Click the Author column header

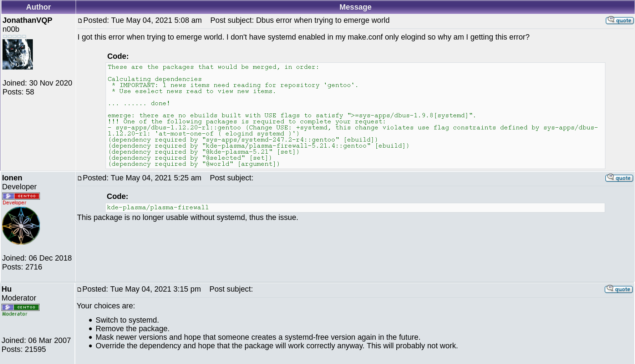38,7
